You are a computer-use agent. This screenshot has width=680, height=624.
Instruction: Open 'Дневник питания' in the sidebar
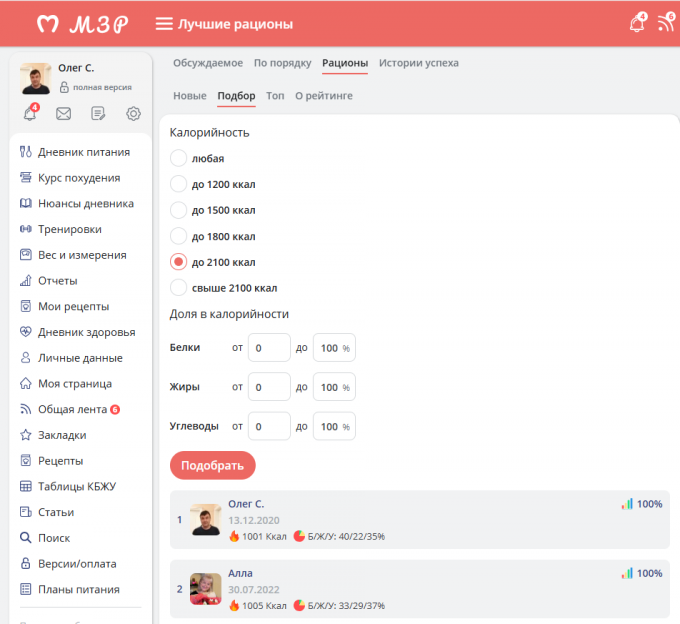point(84,152)
